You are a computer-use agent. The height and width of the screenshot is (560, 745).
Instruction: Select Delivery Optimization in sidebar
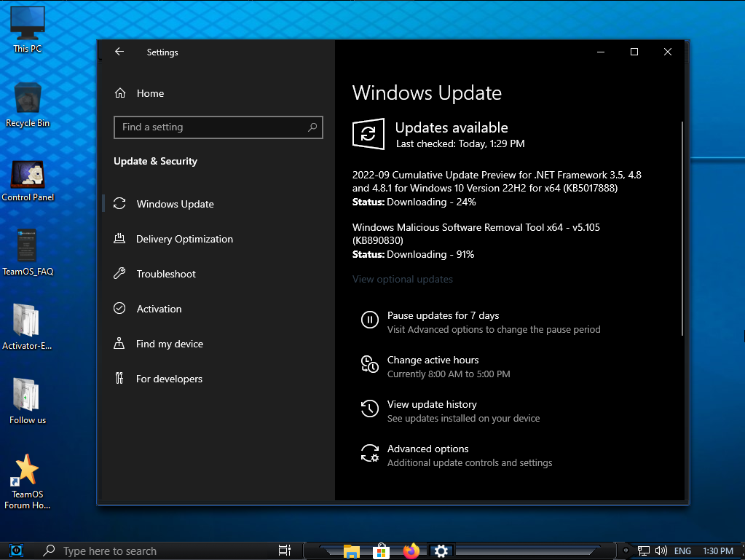(x=184, y=239)
